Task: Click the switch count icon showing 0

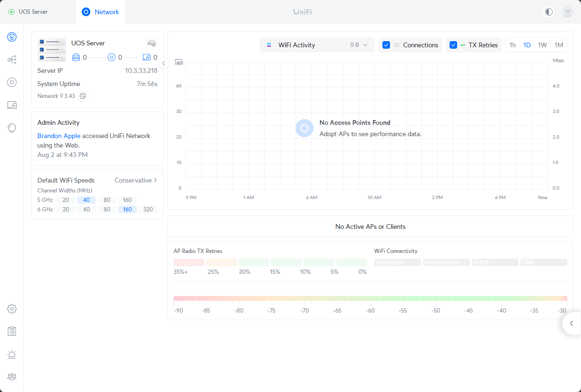Action: point(76,57)
